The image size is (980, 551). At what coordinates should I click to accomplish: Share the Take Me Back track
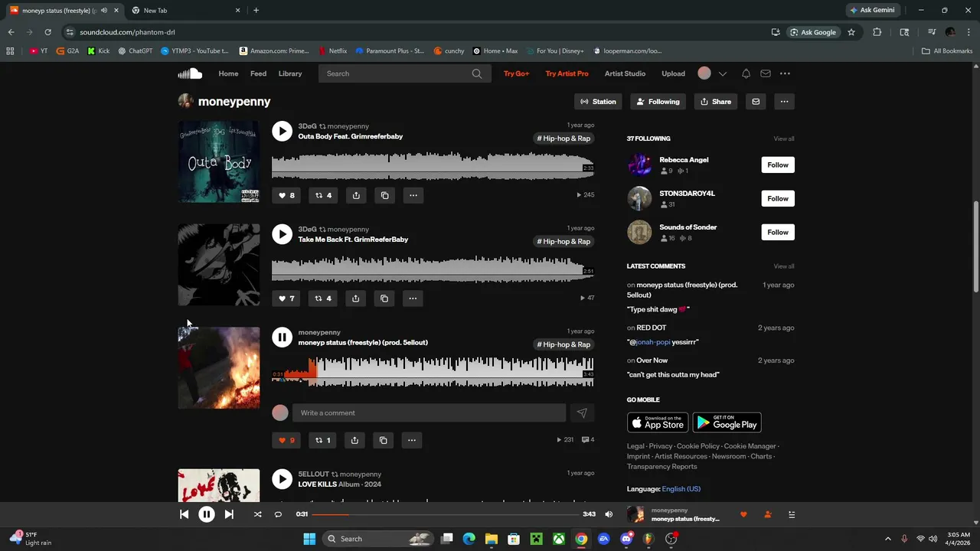355,298
